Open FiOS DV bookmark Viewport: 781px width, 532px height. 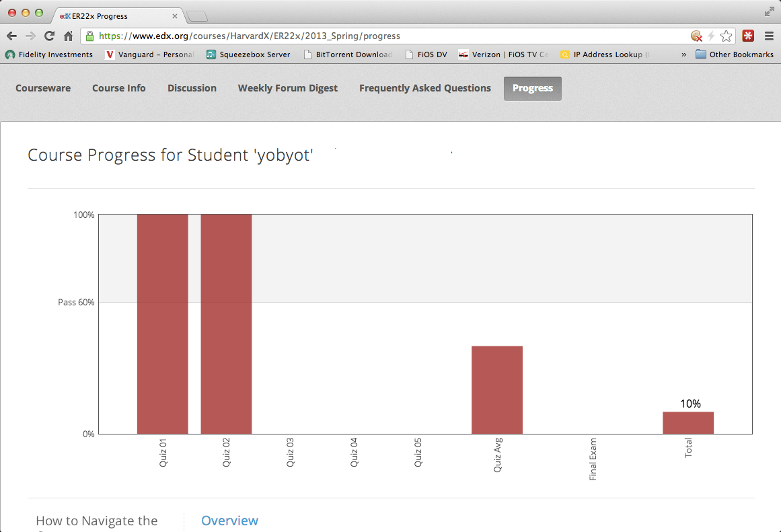tap(426, 54)
